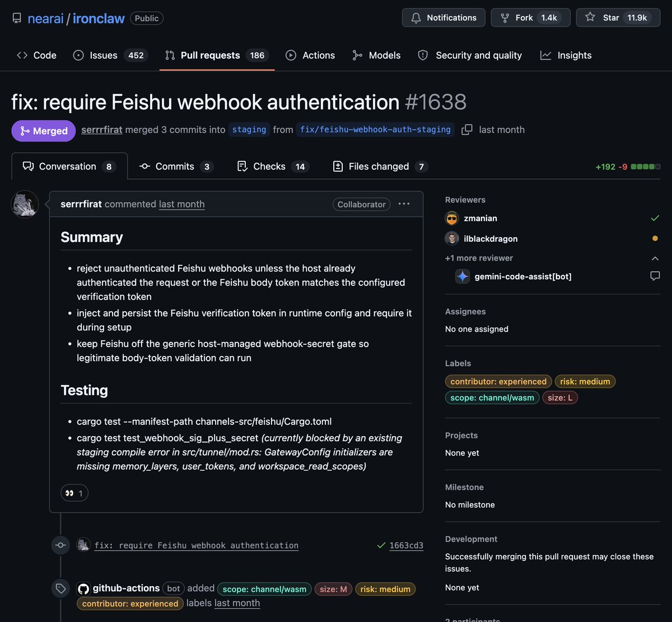The width and height of the screenshot is (672, 622).
Task: Click the Summary heading
Action: (92, 237)
